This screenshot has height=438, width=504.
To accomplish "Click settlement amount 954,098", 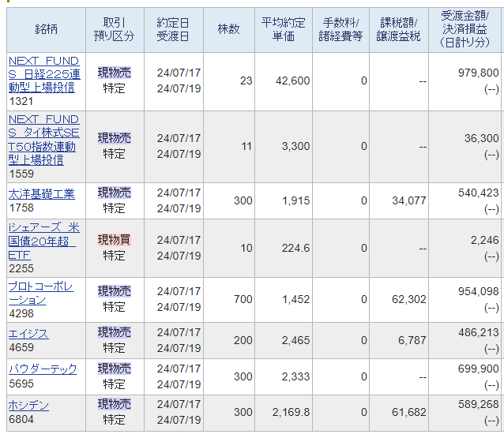I will (x=478, y=291).
